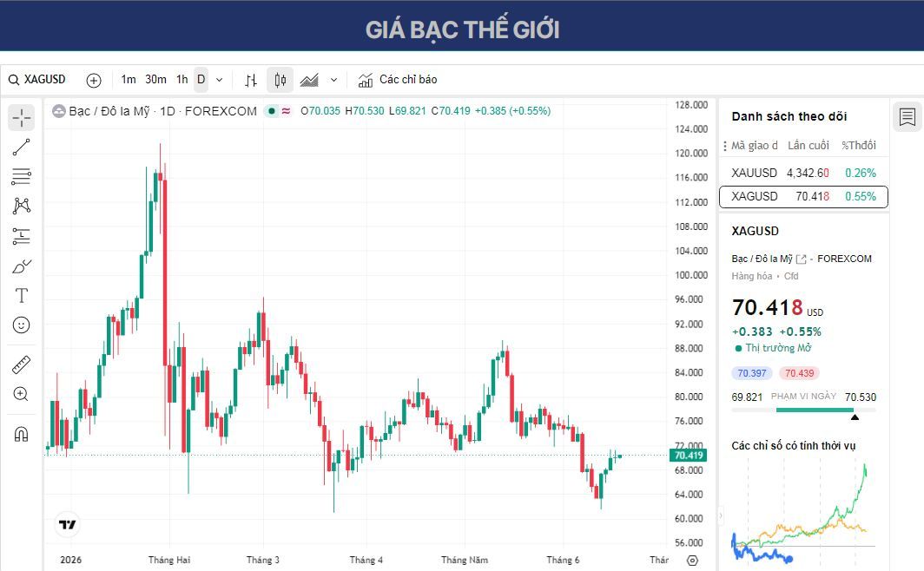924x571 pixels.
Task: Open the emoji icons tool
Action: tap(21, 325)
